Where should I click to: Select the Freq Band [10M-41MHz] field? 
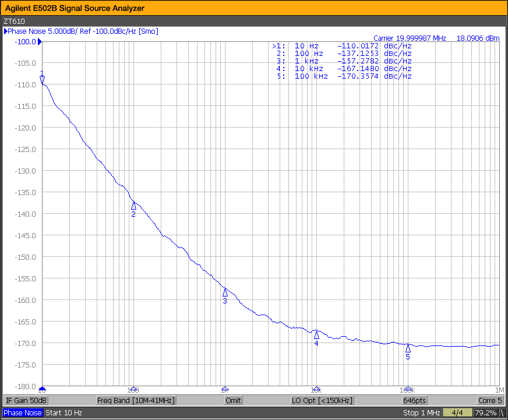coord(136,400)
